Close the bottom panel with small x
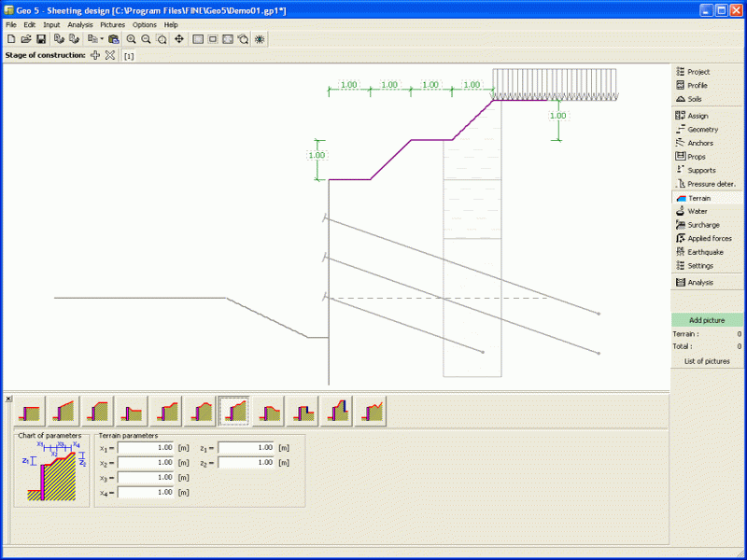The width and height of the screenshot is (747, 560). point(8,399)
